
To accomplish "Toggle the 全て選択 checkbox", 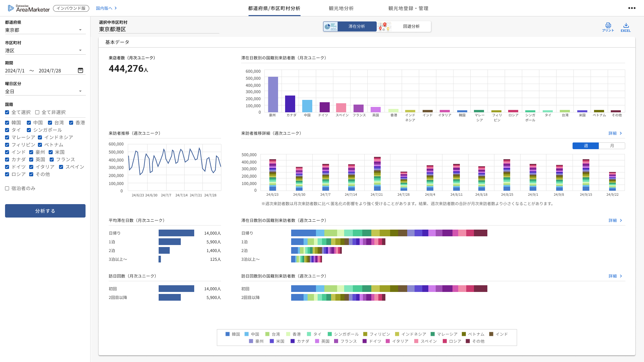I will (x=7, y=112).
